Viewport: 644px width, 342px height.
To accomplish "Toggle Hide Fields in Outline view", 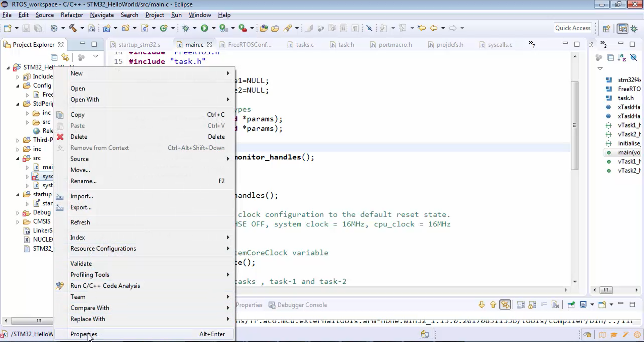I will pyautogui.click(x=634, y=58).
